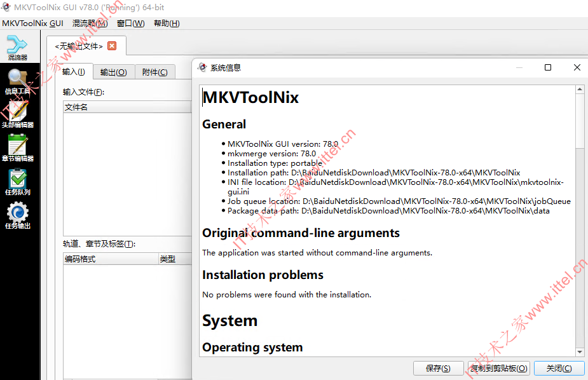Select the 输入(I) tab
This screenshot has width=588, height=380.
click(x=74, y=72)
